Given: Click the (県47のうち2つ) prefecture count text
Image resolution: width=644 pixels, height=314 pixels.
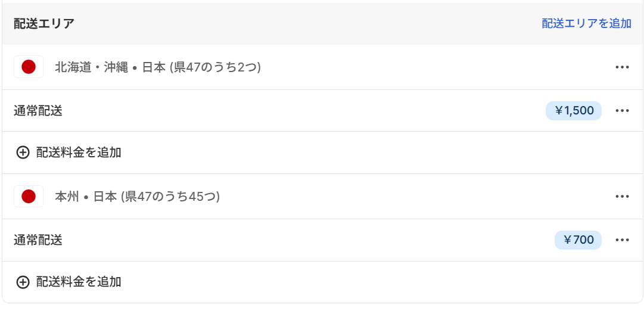Looking at the screenshot, I should (216, 67).
